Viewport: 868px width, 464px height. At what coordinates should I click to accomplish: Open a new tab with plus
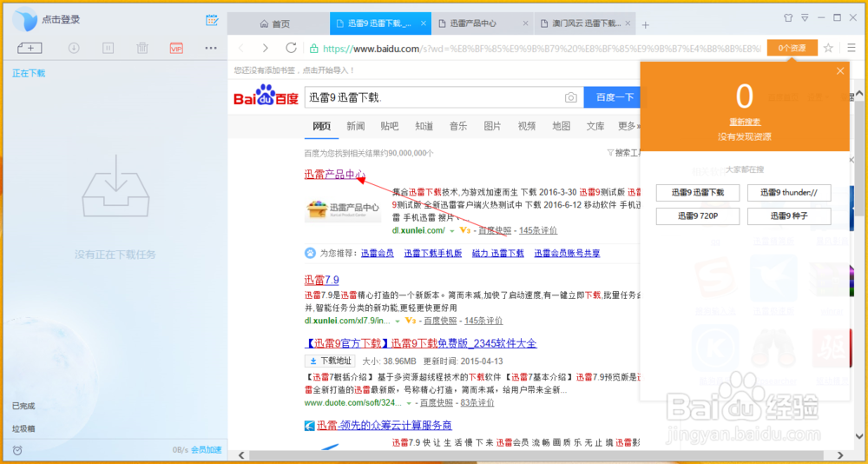coord(646,25)
